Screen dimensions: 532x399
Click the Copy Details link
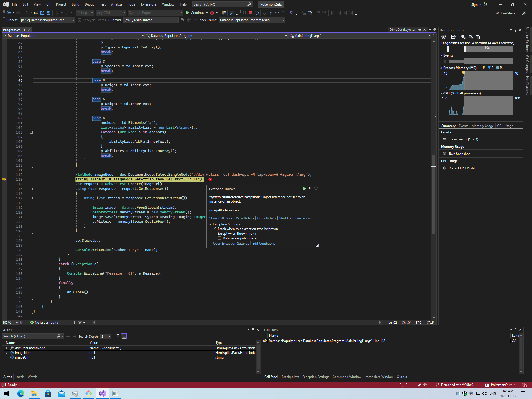(266, 218)
